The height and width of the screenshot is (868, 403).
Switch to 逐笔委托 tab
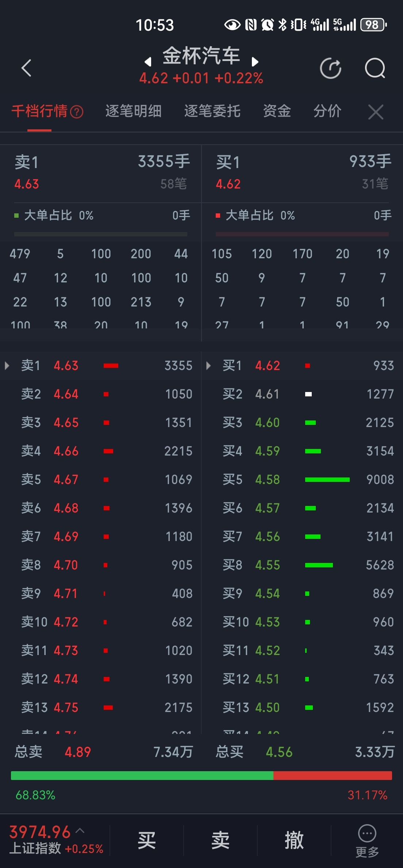tap(212, 111)
